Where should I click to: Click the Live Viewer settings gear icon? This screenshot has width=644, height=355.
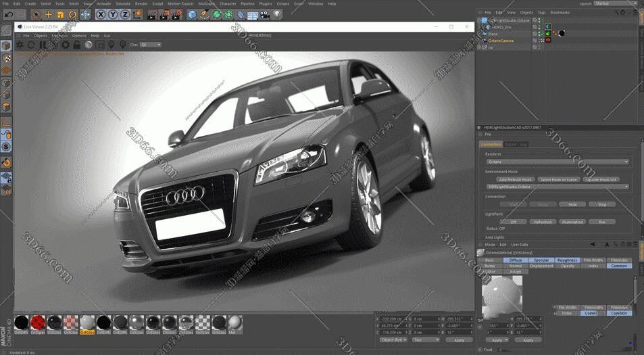coord(66,45)
